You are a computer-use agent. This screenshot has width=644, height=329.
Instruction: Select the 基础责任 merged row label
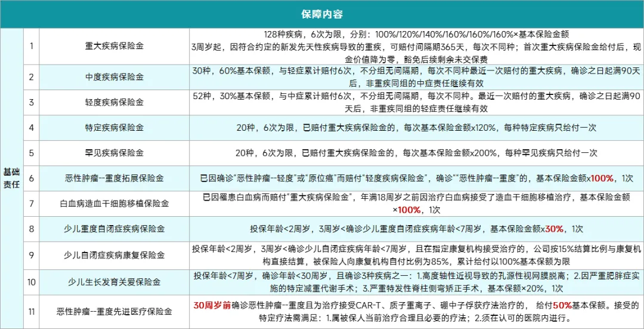[11, 178]
